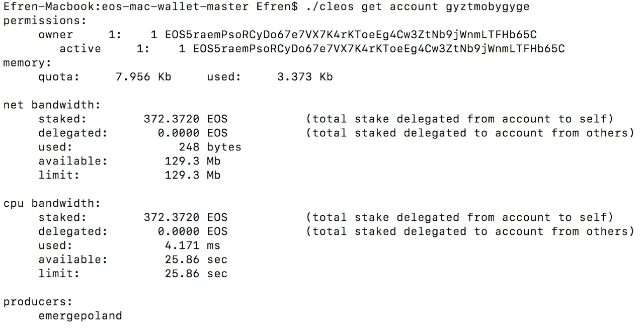Click the net used value 248 bytes
The width and height of the screenshot is (644, 328).
(210, 147)
